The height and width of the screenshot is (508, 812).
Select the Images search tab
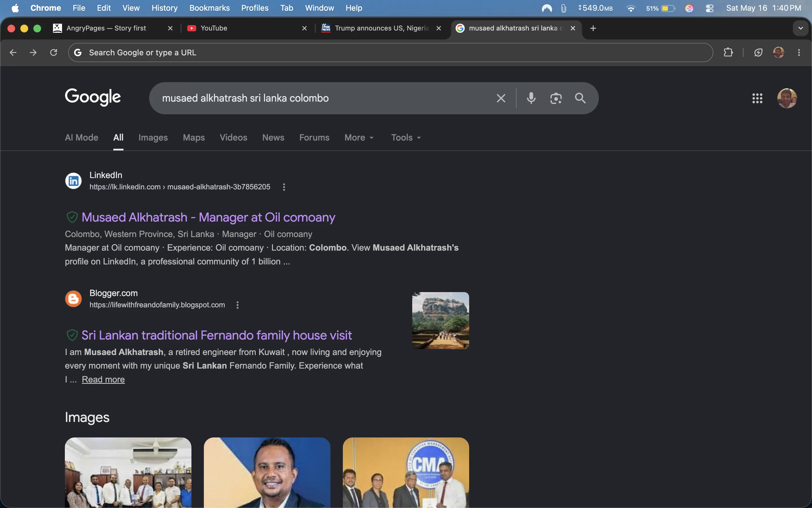pos(153,138)
